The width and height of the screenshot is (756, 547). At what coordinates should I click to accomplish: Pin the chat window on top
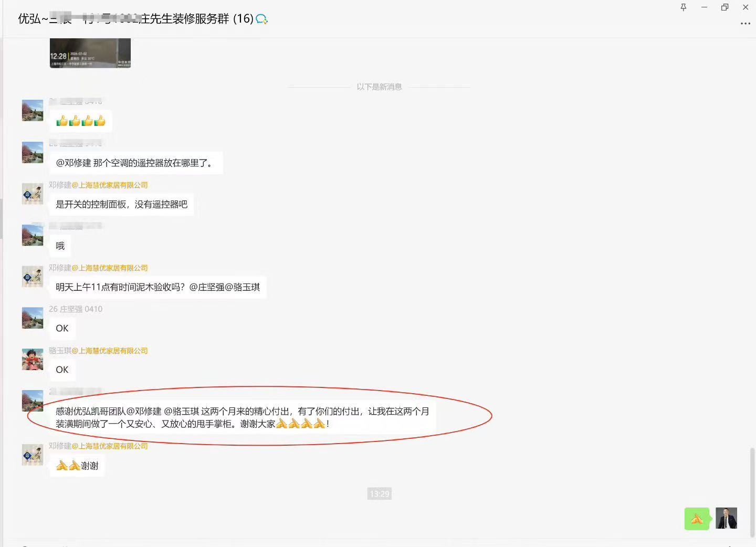683,7
